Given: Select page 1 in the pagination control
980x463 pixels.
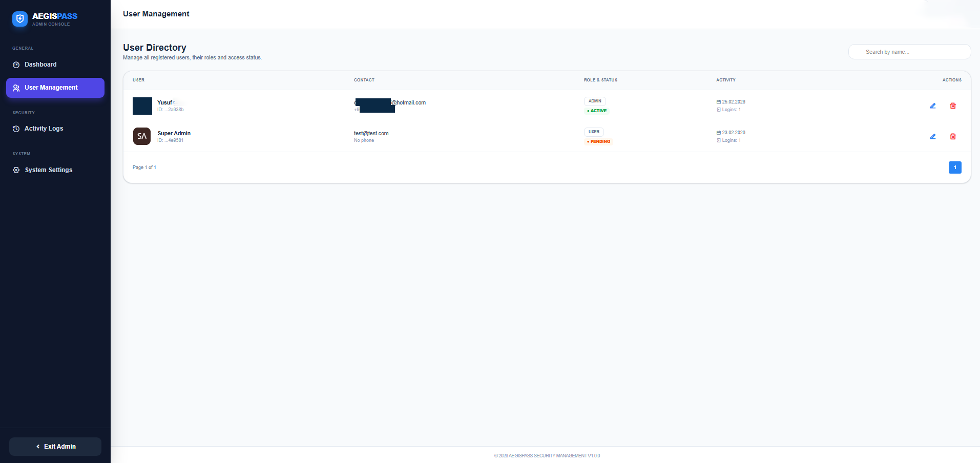Looking at the screenshot, I should [955, 167].
